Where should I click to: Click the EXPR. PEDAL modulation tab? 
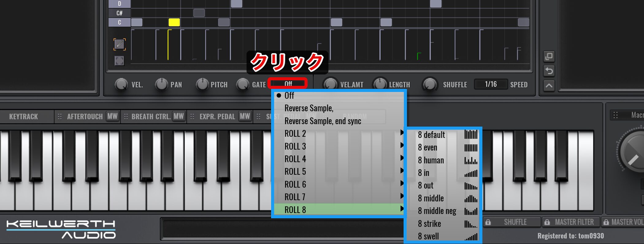pos(220,116)
